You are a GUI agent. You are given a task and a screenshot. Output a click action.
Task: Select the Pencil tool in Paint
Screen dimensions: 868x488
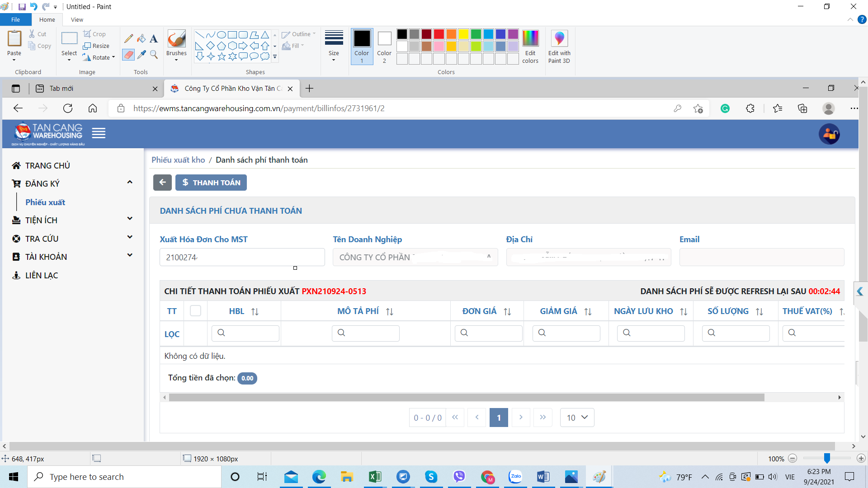click(129, 39)
